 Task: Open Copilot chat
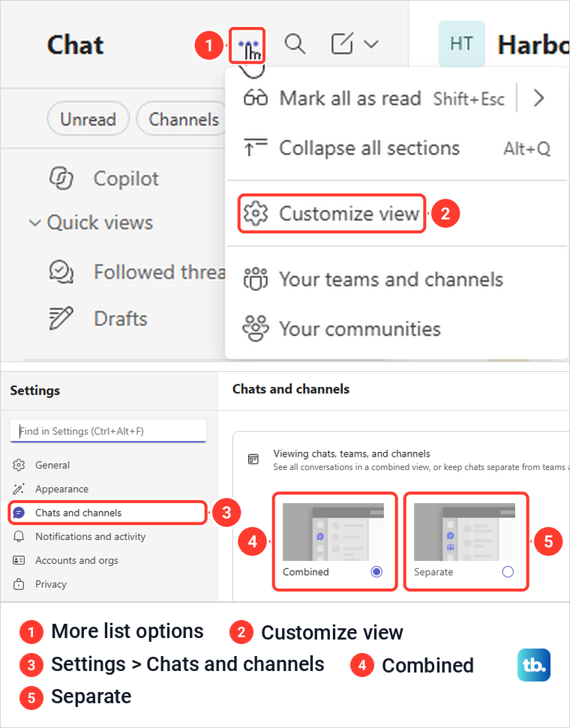point(125,178)
